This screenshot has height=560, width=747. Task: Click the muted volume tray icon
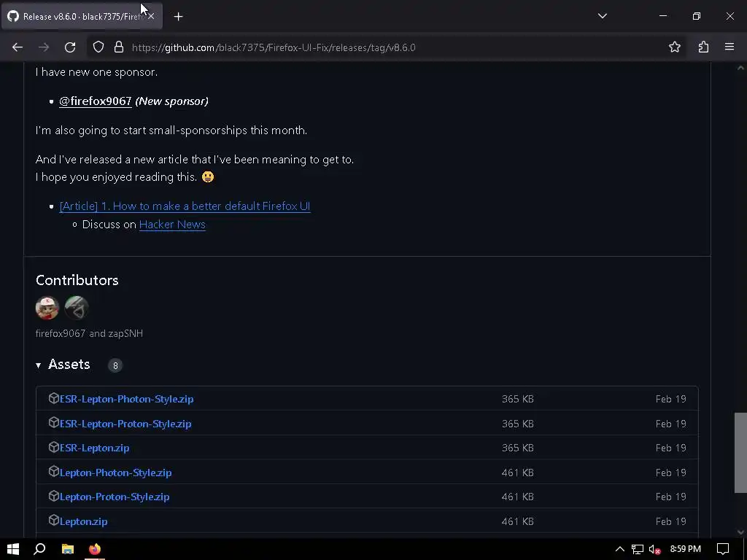click(x=655, y=549)
